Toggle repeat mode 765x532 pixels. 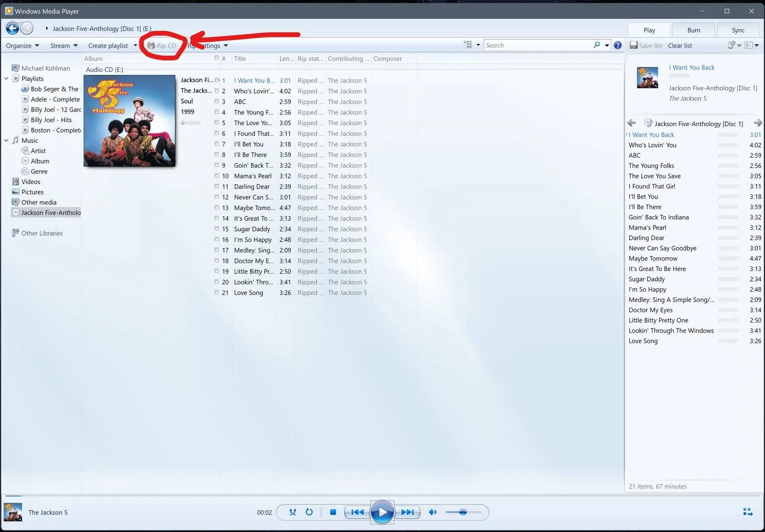309,512
